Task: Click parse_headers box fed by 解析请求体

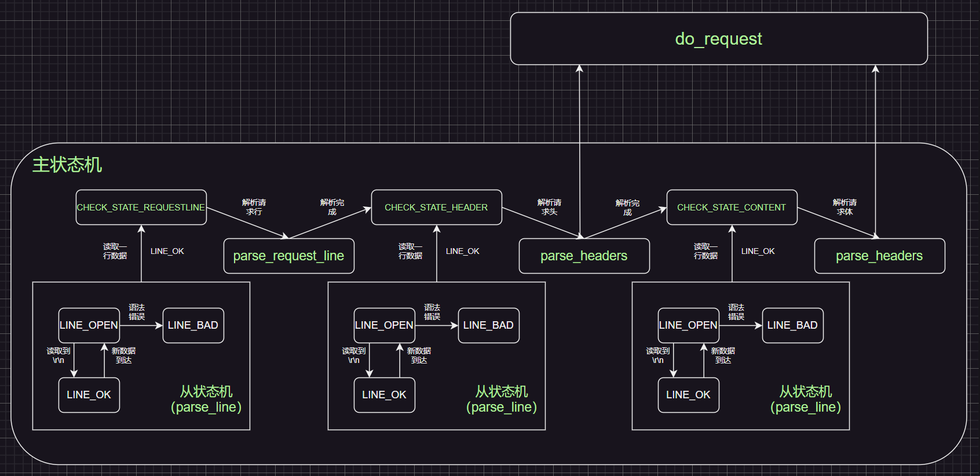Action: [x=880, y=256]
